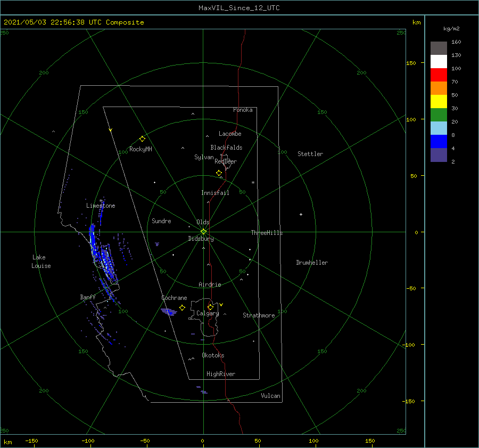
Task: Click the Ponoka town label
Action: 243,110
